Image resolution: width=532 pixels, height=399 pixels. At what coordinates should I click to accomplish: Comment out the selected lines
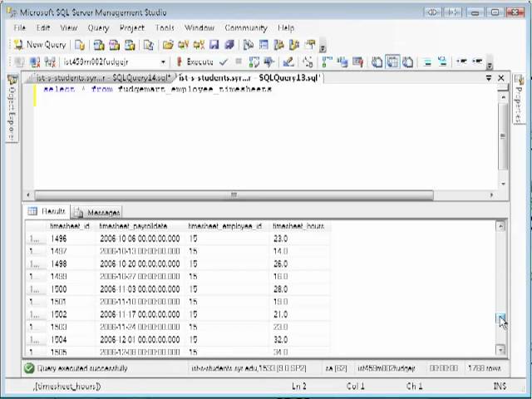427,62
